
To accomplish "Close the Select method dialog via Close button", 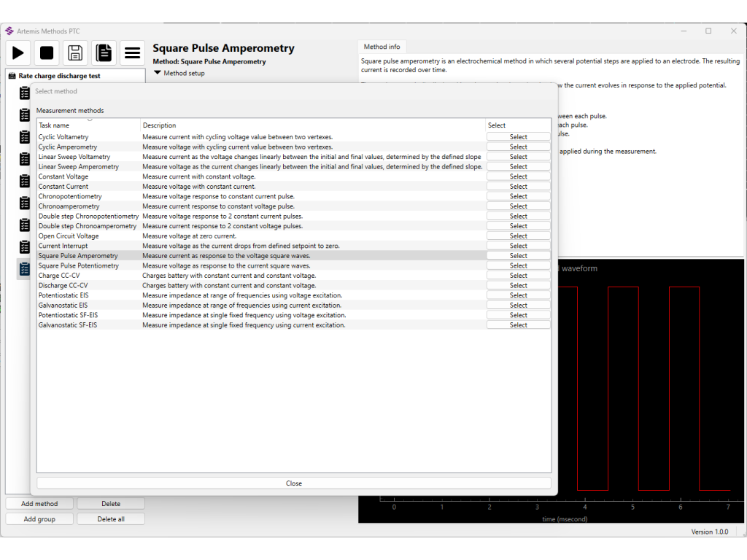I will 294,483.
